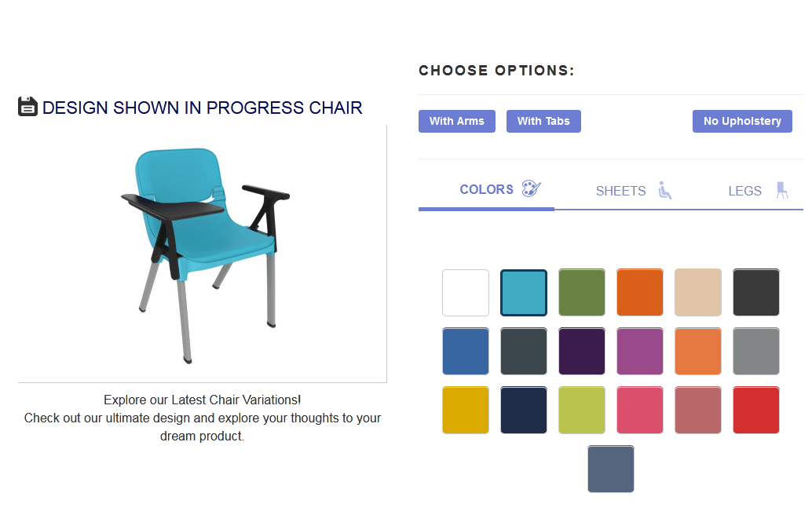Click the seated person icon beside Sheets
Viewport: 812px width, 515px height.
[x=665, y=190]
